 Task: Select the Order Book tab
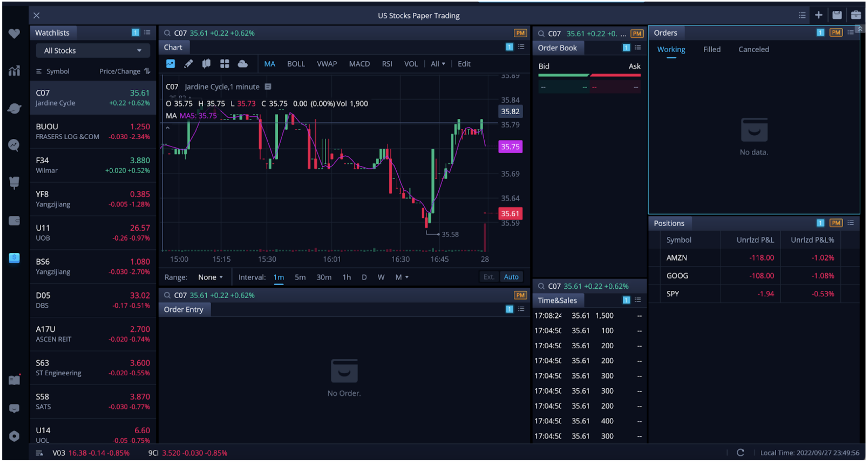pos(557,48)
